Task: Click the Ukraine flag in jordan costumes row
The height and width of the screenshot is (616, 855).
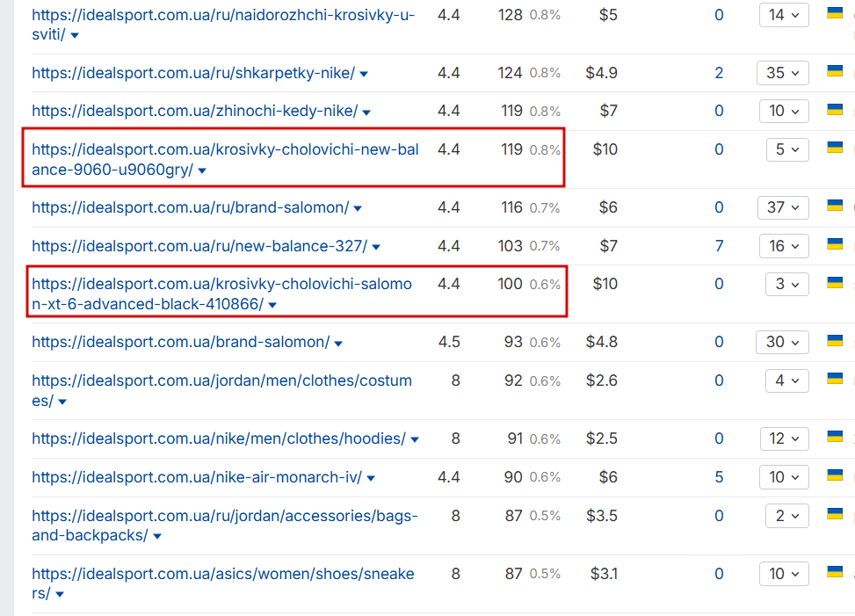Action: tap(835, 379)
